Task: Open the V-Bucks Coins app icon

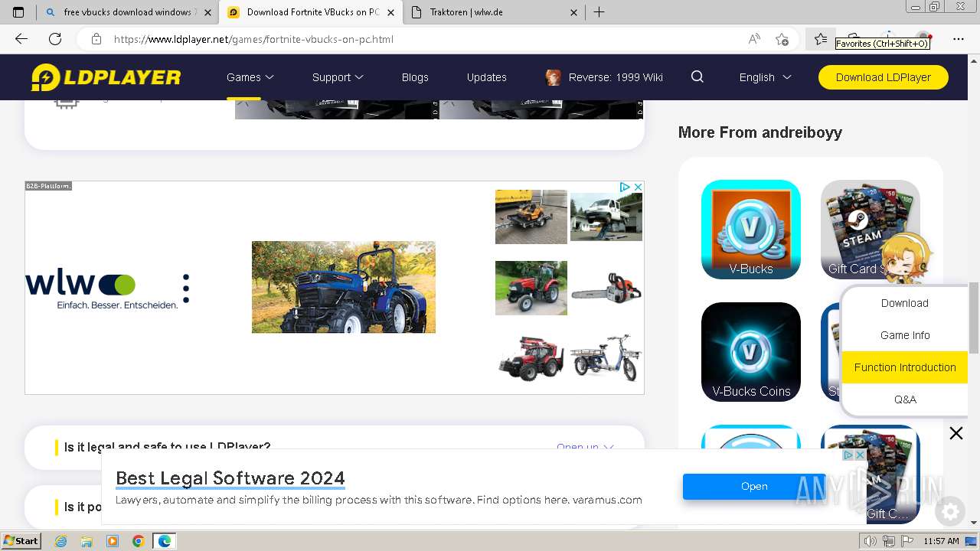Action: click(751, 352)
